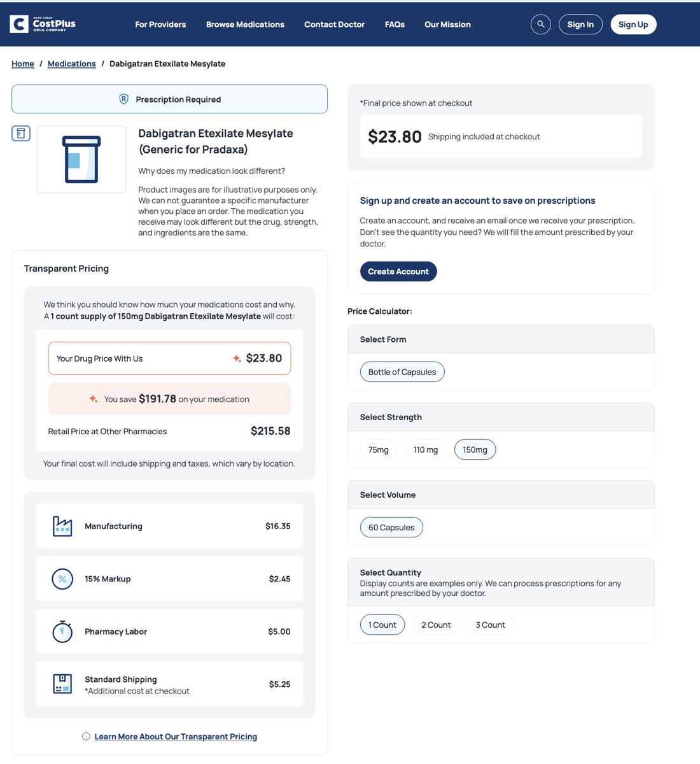Click the Manufacturing factory icon

pos(62,526)
